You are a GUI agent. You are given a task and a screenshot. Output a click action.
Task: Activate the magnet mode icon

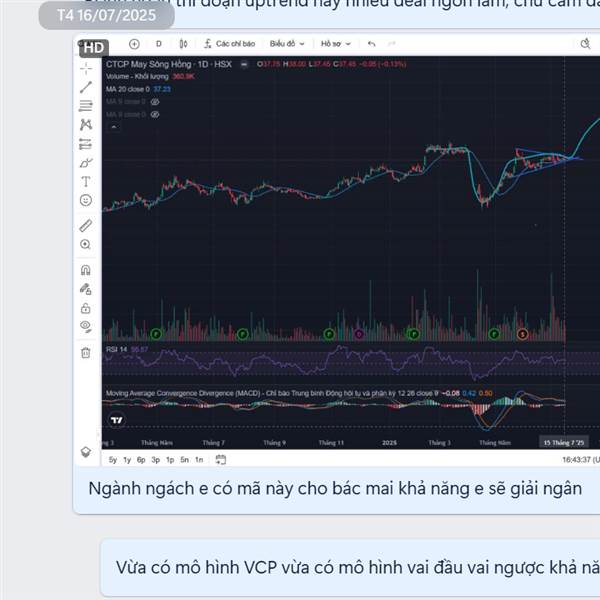pos(86,270)
